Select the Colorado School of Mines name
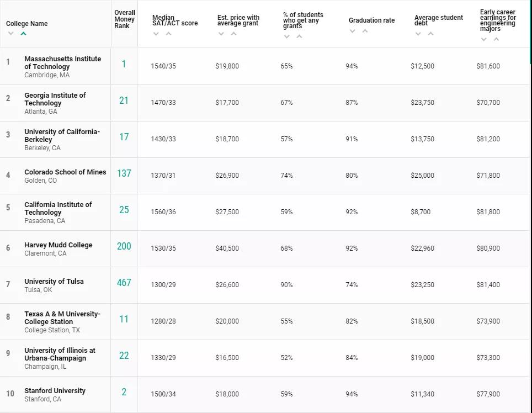532x413 pixels. (x=65, y=172)
